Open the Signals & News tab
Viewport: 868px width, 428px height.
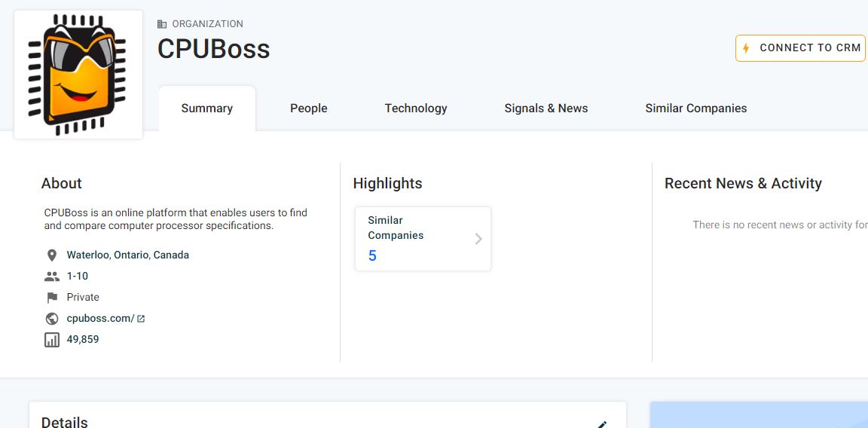coord(546,109)
